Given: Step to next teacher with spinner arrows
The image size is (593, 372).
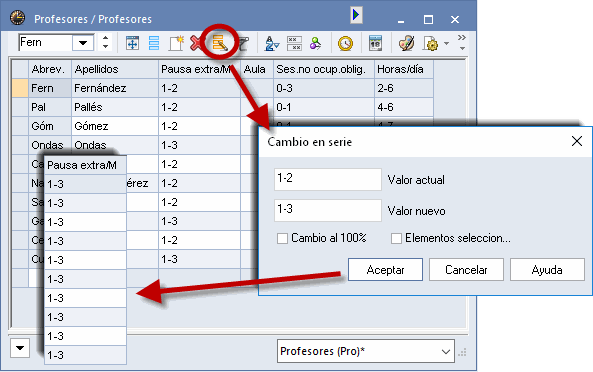Looking at the screenshot, I should 106,46.
